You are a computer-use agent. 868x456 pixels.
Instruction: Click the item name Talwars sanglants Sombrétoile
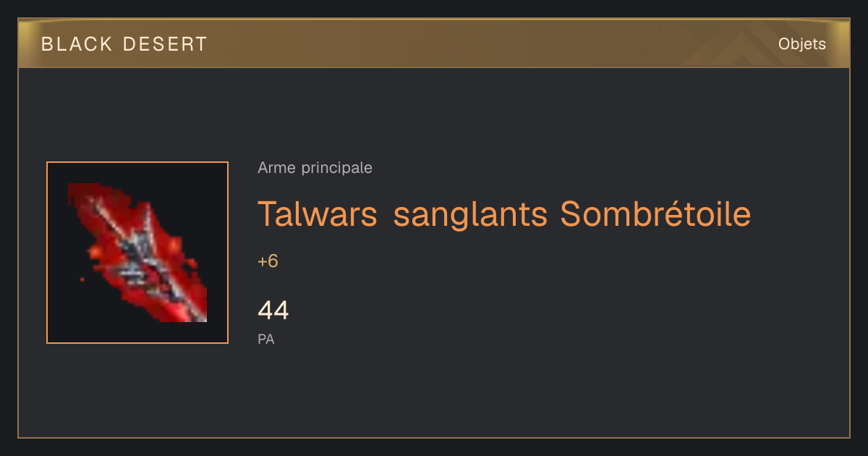pos(504,214)
